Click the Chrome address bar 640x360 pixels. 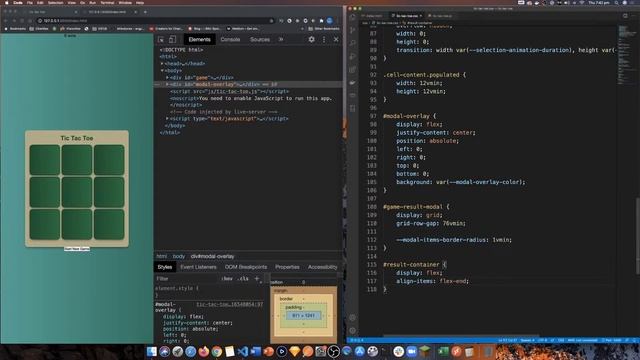(155, 20)
